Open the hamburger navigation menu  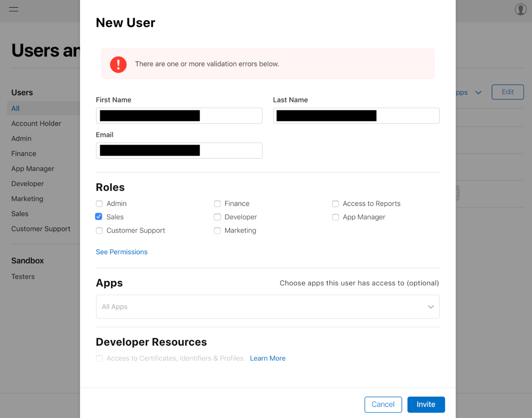pos(13,9)
